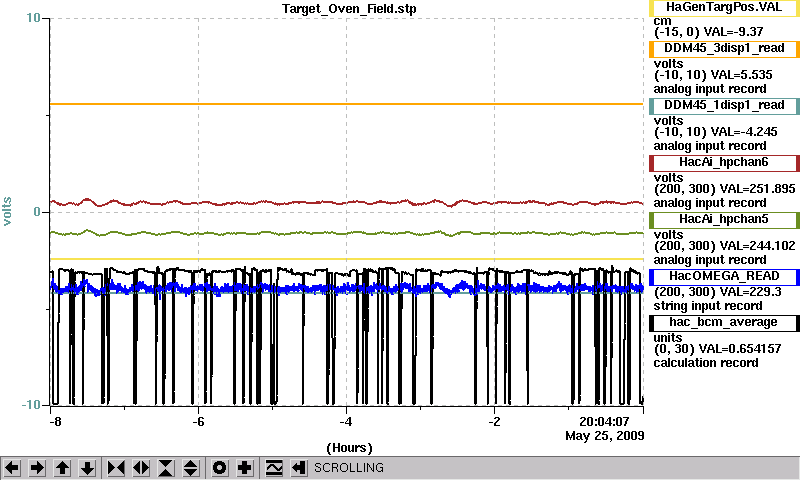Click the -2 x-axis tick label
This screenshot has width=800, height=480.
(494, 422)
